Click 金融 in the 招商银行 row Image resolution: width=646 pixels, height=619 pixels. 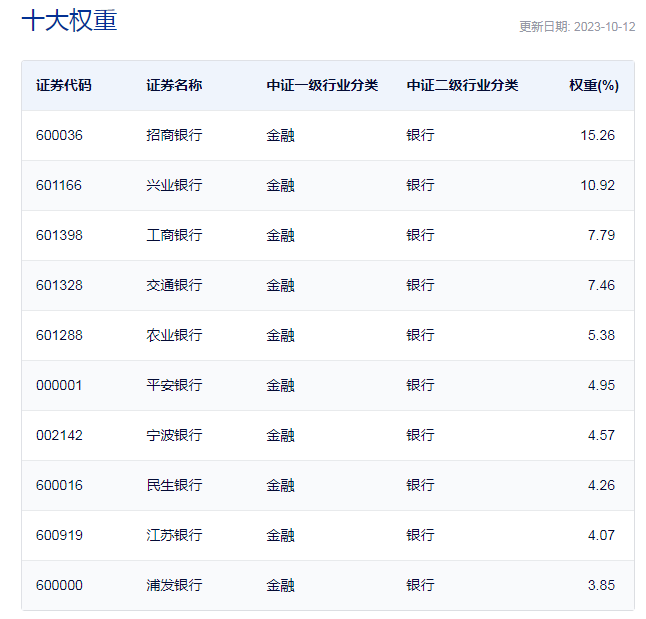tap(281, 135)
